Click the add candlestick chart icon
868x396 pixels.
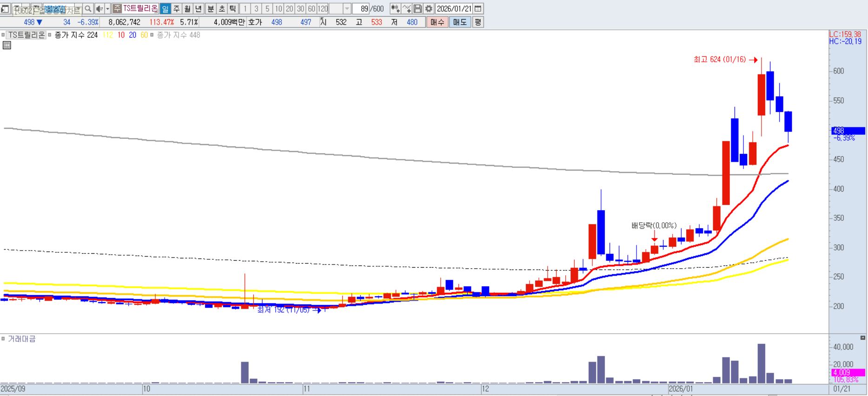click(x=395, y=9)
